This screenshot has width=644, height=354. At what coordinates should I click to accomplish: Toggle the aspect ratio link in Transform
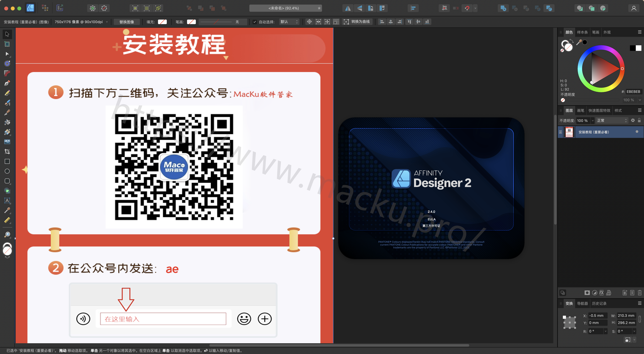[x=639, y=319]
